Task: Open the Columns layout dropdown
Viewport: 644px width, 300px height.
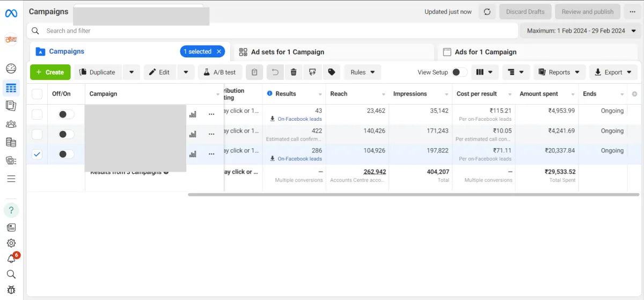Action: pos(485,72)
